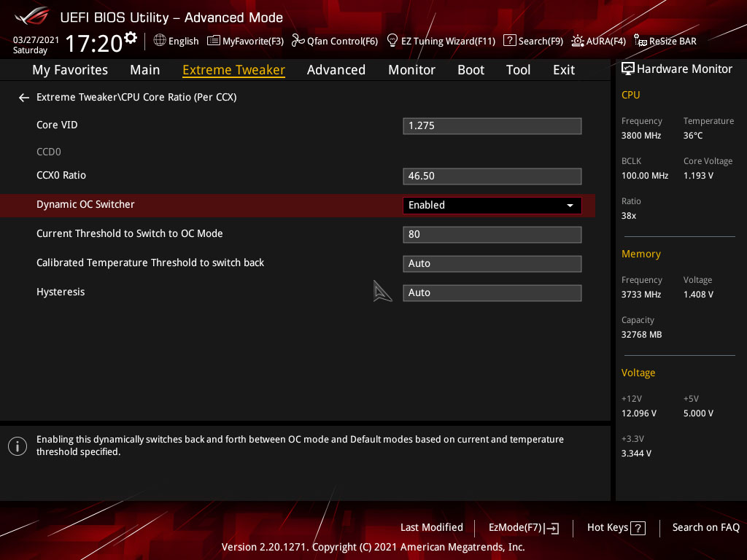747x560 pixels.
Task: Open the clock settings gear icon
Action: 131,38
